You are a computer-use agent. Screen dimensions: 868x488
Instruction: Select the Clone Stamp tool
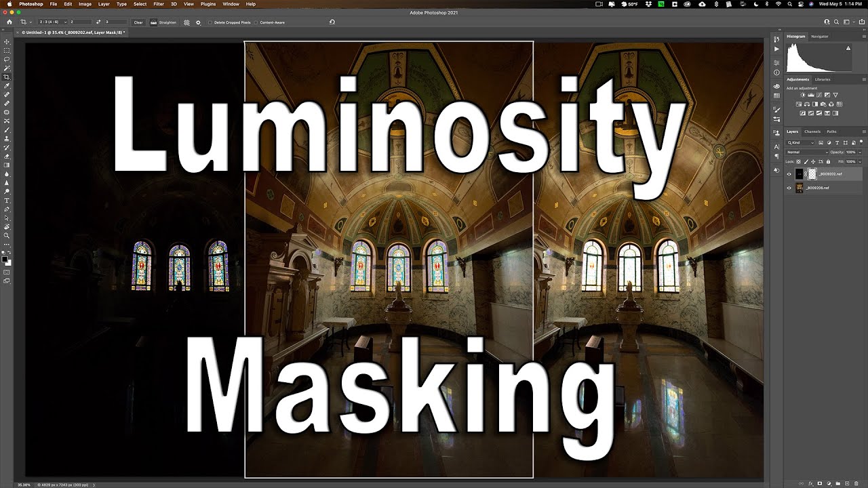[x=6, y=138]
